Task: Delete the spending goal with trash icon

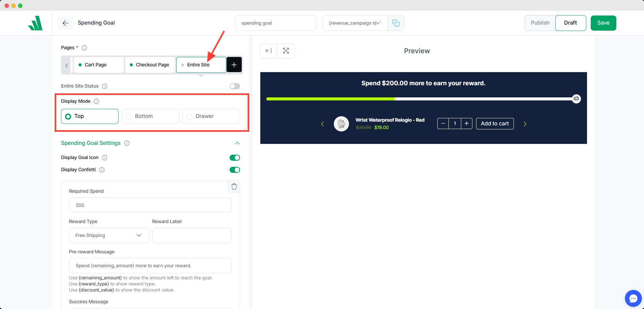Action: [x=234, y=187]
